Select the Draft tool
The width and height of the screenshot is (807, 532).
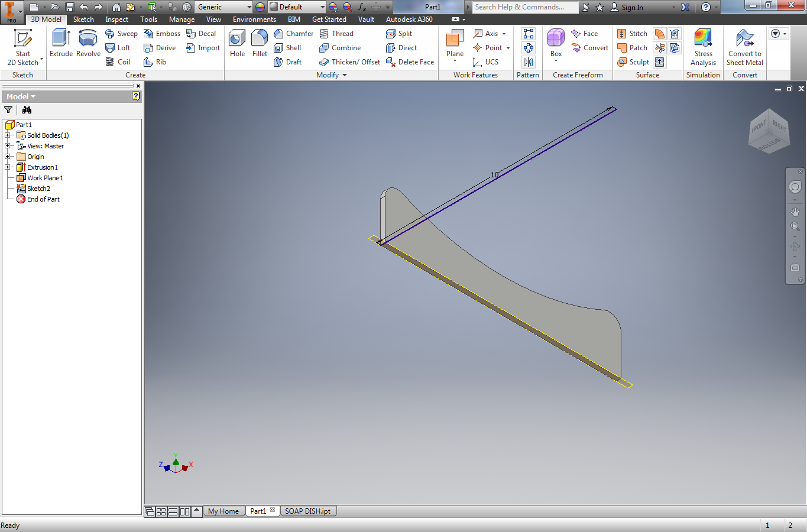point(288,62)
